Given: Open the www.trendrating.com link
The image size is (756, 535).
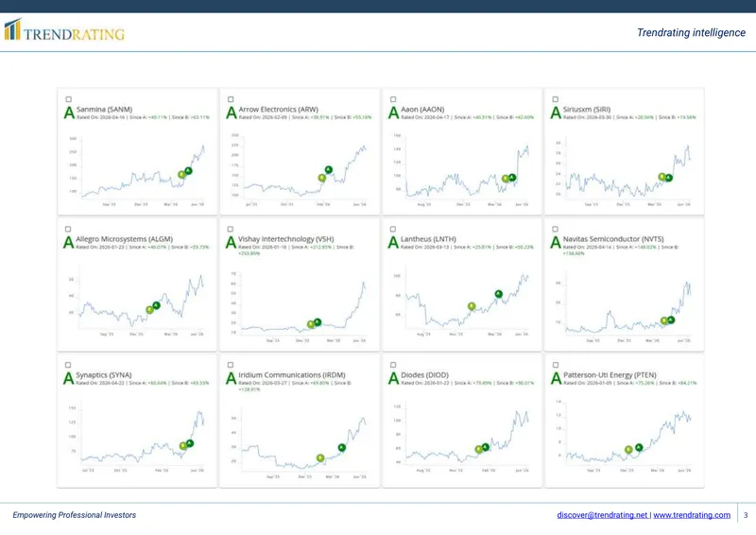Looking at the screenshot, I should [x=692, y=515].
